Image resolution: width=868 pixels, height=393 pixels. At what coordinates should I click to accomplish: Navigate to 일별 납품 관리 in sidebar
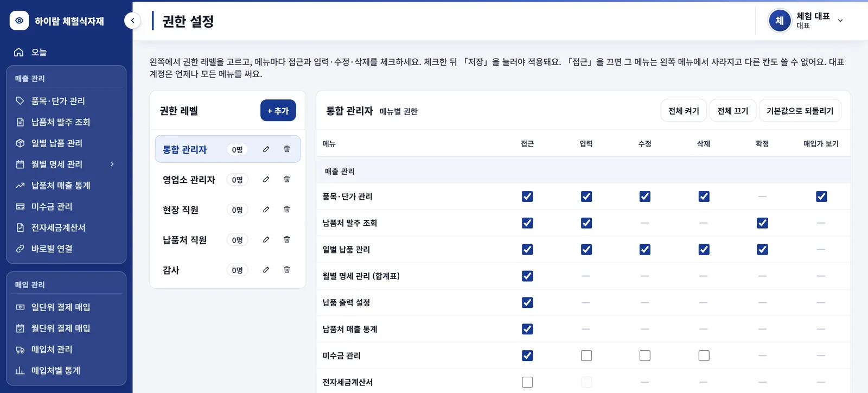pyautogui.click(x=66, y=143)
